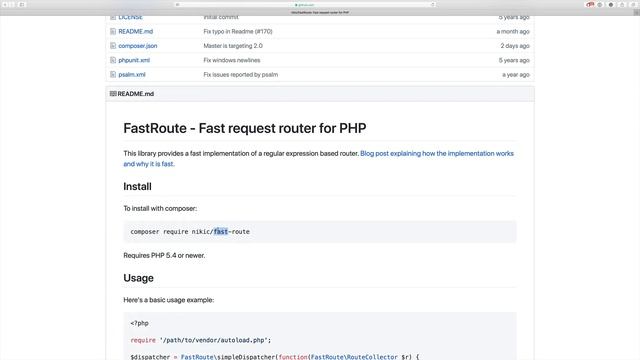Click 'Requires PHP 5.4 or newer.' text
This screenshot has width=640, height=360.
tap(164, 256)
